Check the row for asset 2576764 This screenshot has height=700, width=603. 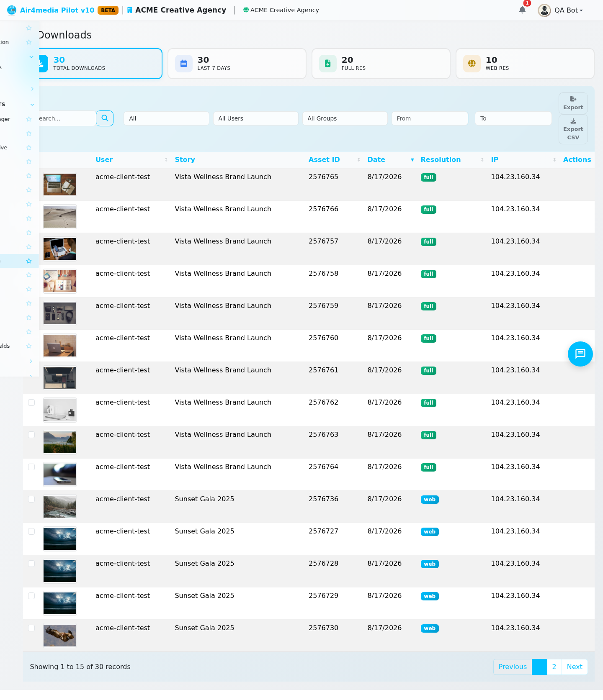31,467
